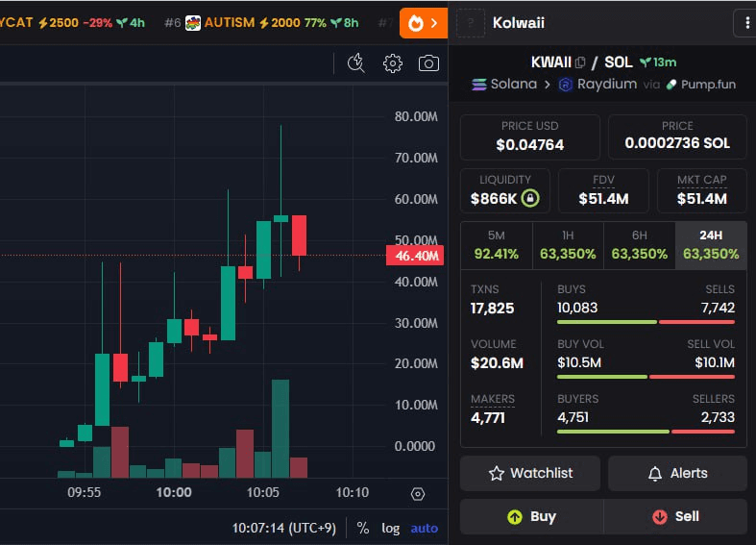Click the green Buy button
Screen dimensions: 756x545
coord(531,516)
